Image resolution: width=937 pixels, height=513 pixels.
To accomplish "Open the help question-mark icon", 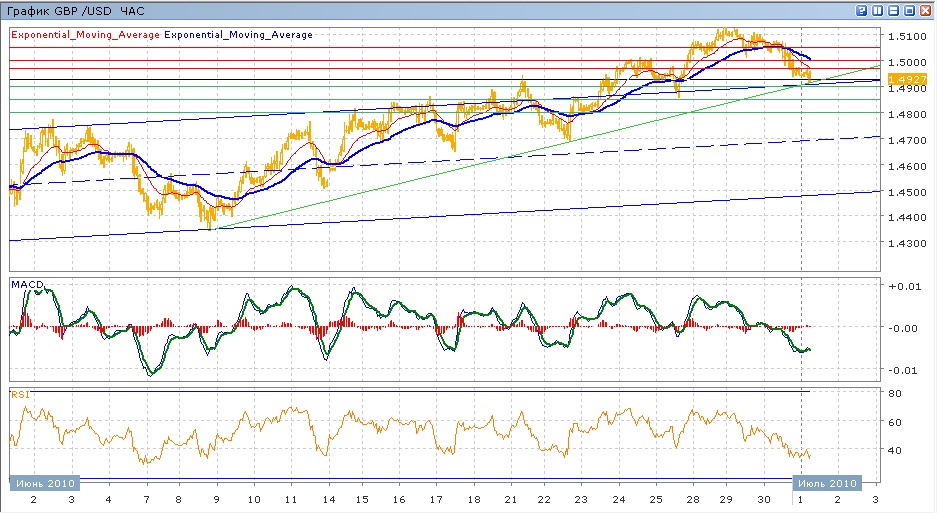I will click(861, 10).
